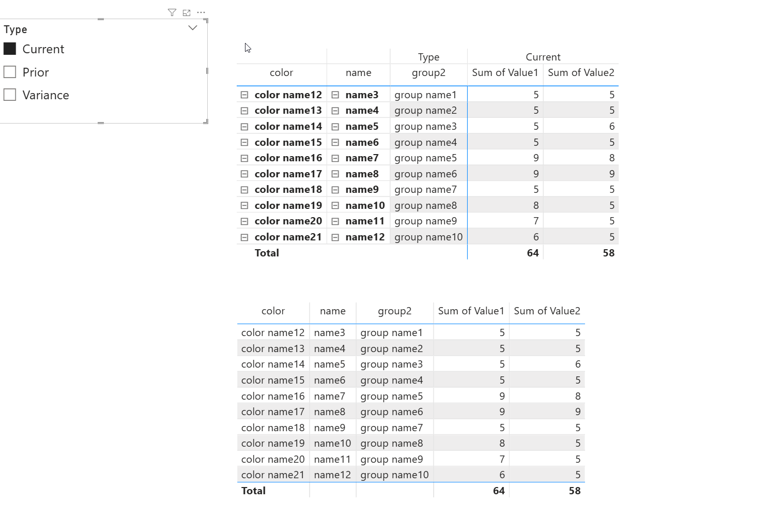Collapse the color name14 row
The width and height of the screenshot is (768, 532).
coord(244,127)
